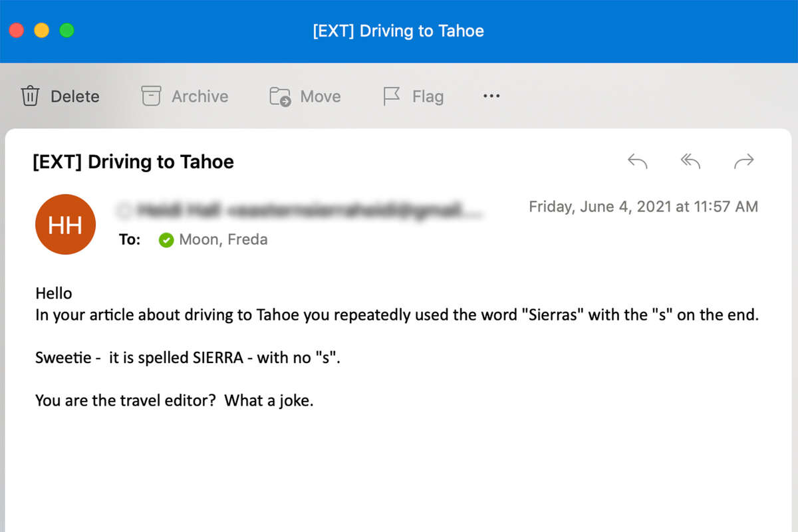Screen dimensions: 798x532
Task: Archive this email using the box icon
Action: click(x=152, y=96)
